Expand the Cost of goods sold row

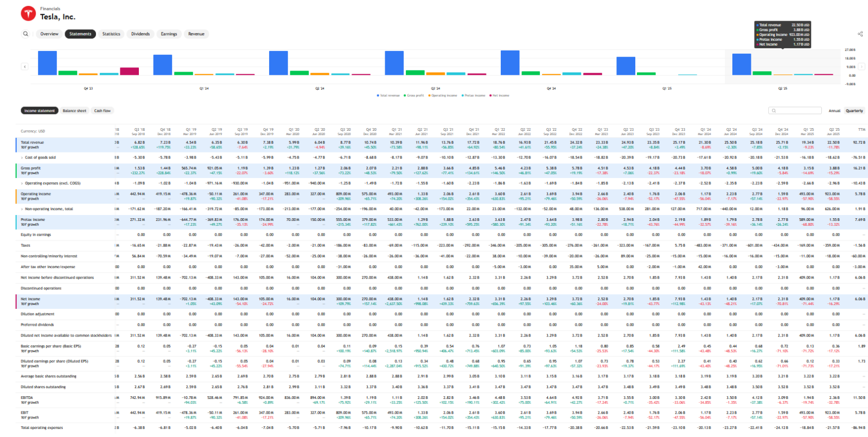[x=22, y=157]
